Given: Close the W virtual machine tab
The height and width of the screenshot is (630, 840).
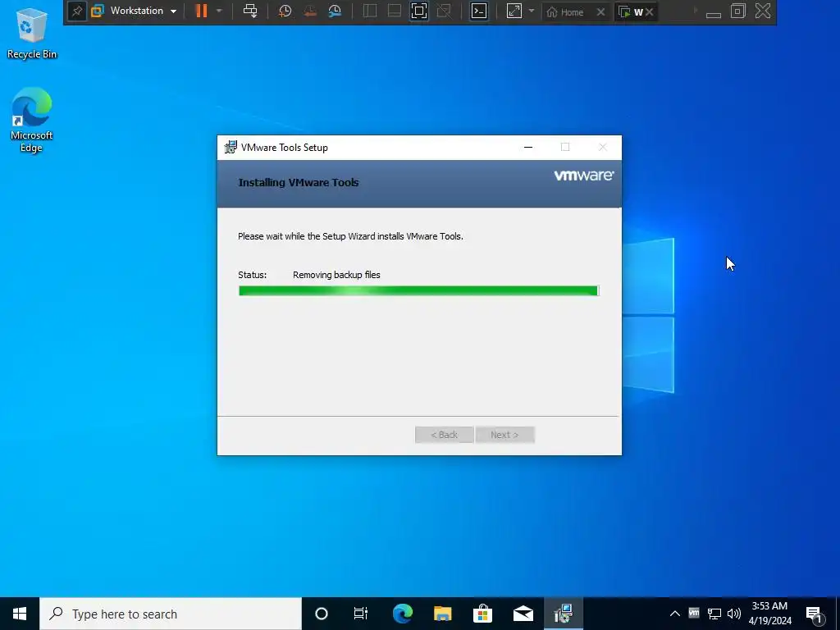Looking at the screenshot, I should 650,11.
